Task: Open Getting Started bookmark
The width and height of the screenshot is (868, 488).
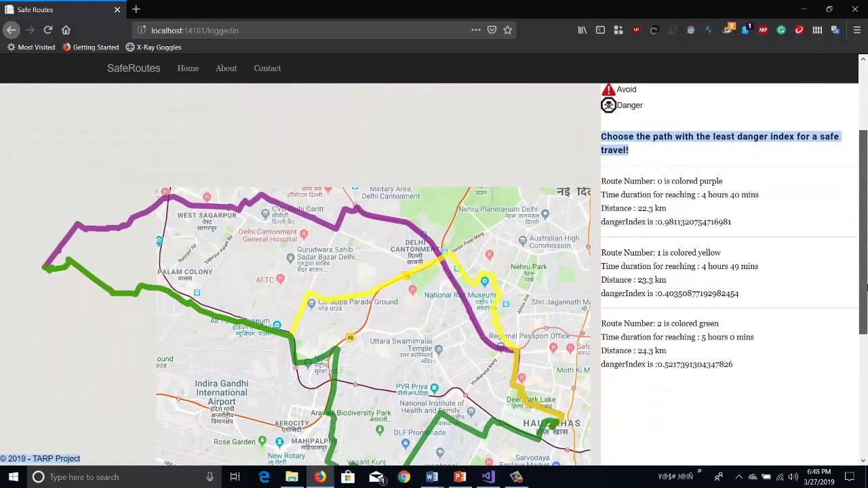Action: [91, 47]
